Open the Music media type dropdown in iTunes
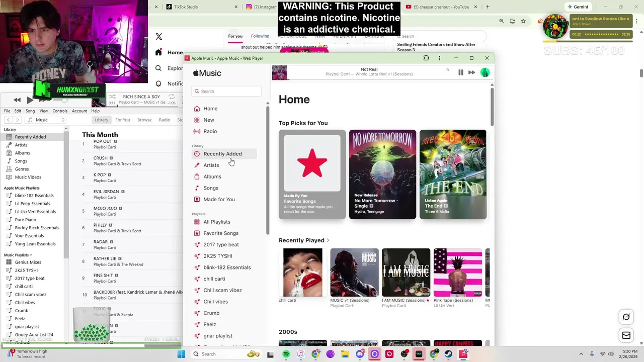 point(46,120)
